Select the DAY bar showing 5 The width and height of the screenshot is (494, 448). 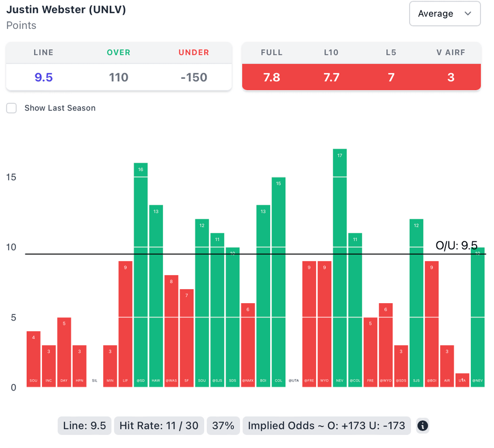[64, 352]
